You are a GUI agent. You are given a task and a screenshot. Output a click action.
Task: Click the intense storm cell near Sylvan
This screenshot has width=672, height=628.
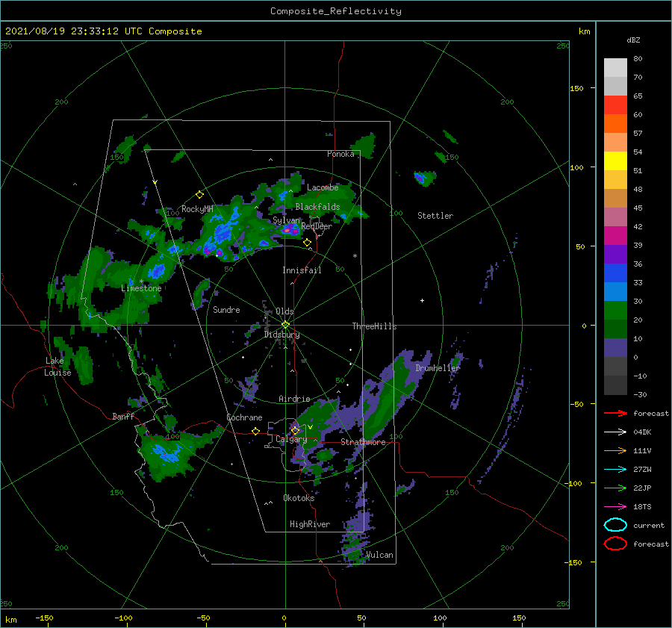click(x=290, y=231)
